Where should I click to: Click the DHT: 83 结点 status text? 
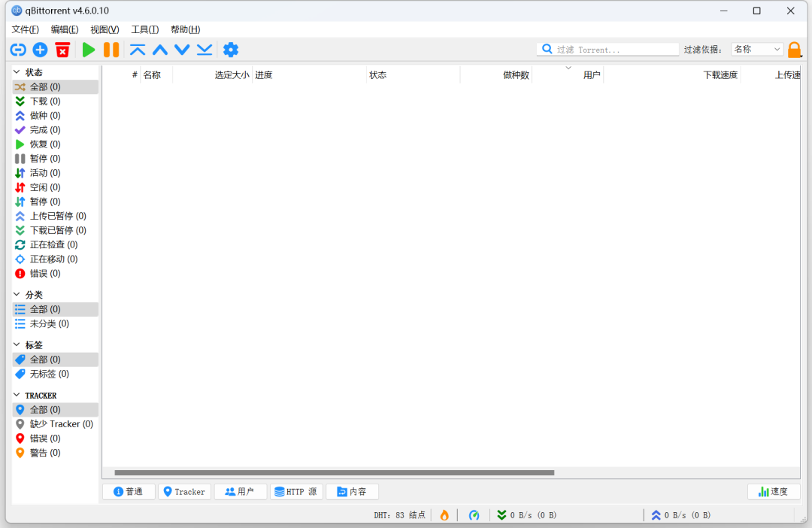tap(399, 515)
